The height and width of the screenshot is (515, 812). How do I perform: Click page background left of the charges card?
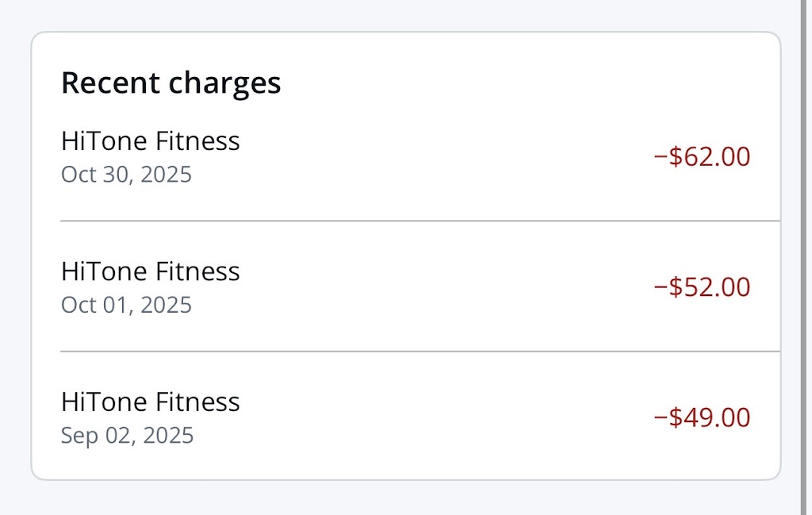14,257
